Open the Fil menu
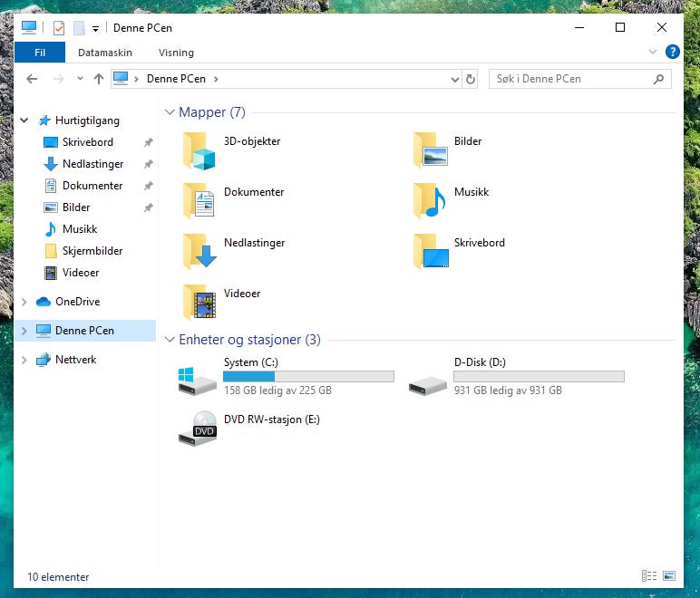Viewport: 700px width, 598px height. pyautogui.click(x=40, y=53)
